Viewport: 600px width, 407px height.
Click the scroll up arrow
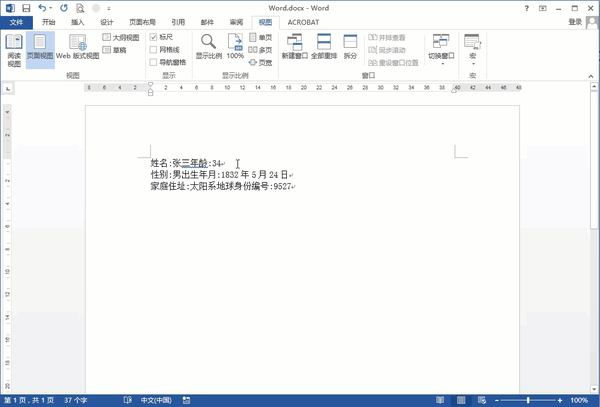pos(594,87)
